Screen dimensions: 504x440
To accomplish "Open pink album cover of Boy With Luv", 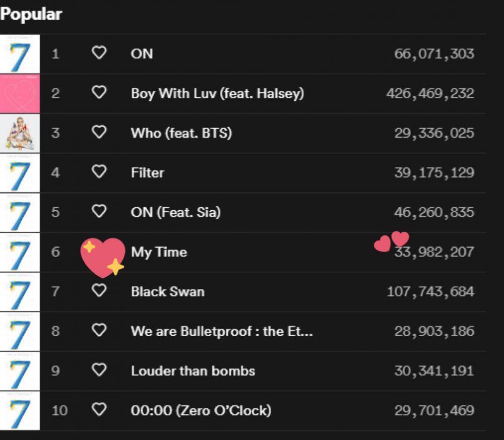I will tap(20, 94).
